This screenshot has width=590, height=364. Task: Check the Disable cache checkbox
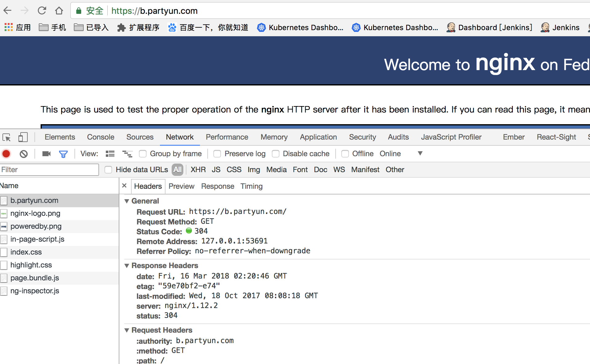point(276,154)
